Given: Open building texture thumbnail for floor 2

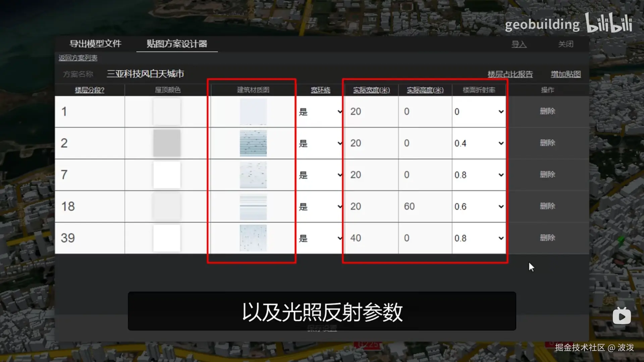Looking at the screenshot, I should click(x=253, y=143).
